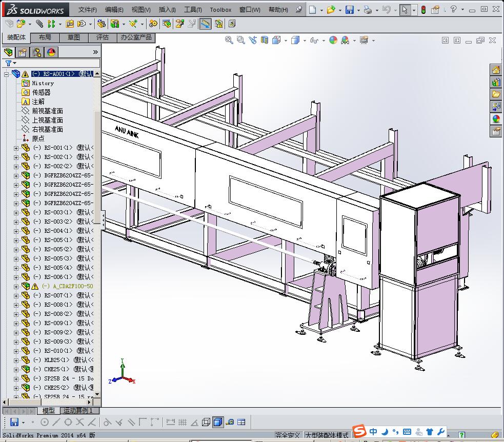Viewport: 504px width, 442px height.
Task: Expand the panel tabs chevron
Action: click(x=95, y=52)
